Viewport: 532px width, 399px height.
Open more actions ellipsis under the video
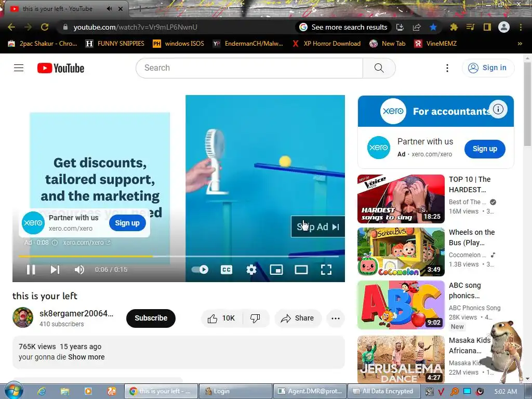coord(336,318)
